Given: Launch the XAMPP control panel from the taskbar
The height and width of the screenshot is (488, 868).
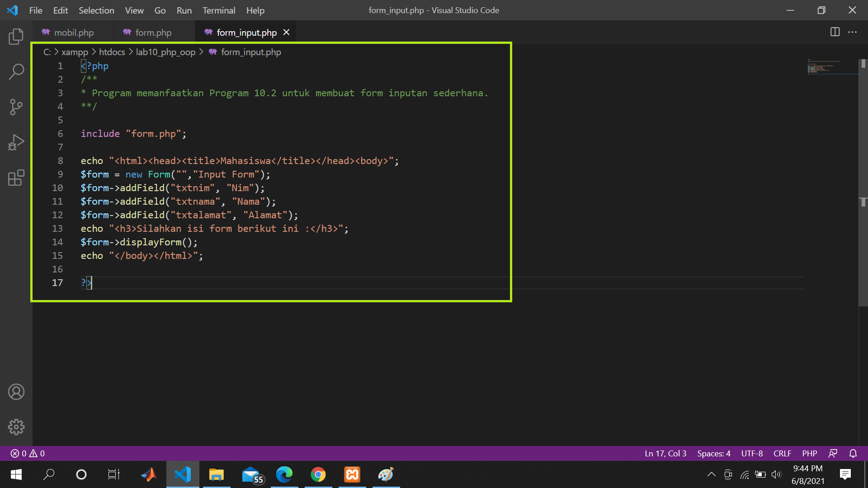Looking at the screenshot, I should click(352, 474).
